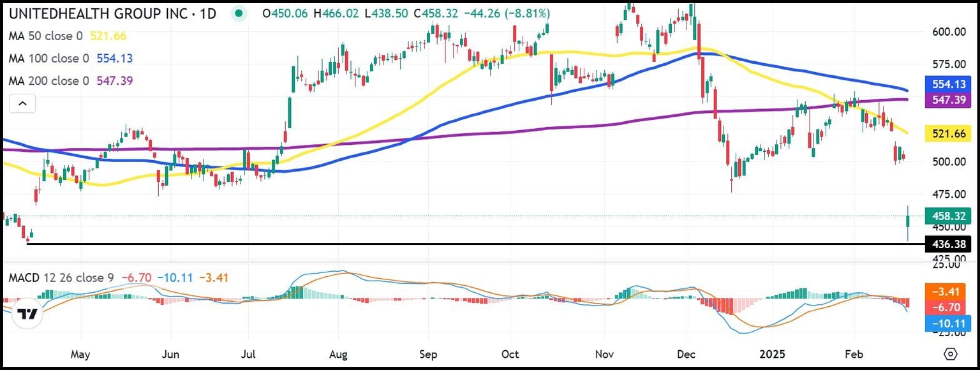Click the 458.32 current price label
The width and height of the screenshot is (980, 370).
coord(947,216)
